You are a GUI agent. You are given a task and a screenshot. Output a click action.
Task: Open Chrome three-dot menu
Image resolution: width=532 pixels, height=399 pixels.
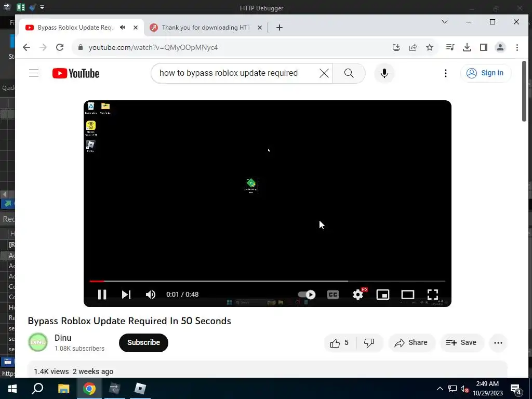[517, 47]
